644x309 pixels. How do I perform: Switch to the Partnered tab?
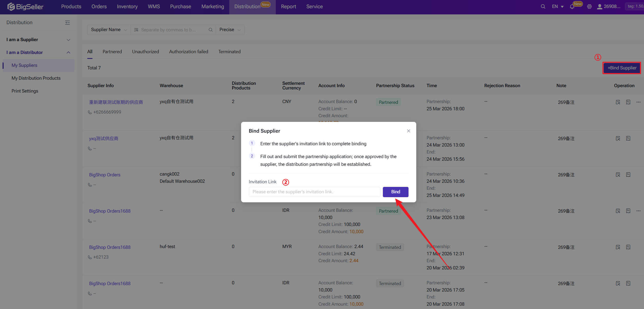112,52
